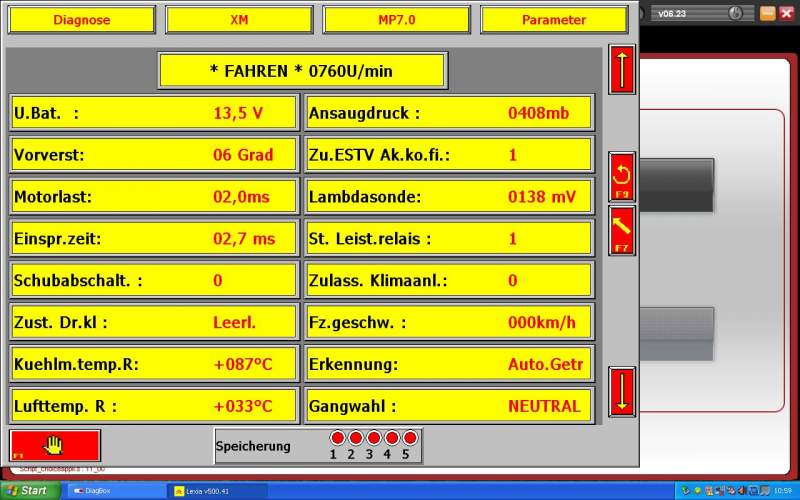
Task: Click the Fz.geschw. 000km/h row
Action: tap(449, 322)
